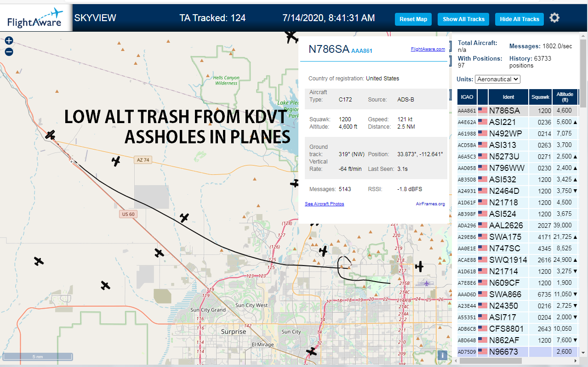
Task: Click the FlightAware logo
Action: pos(35,18)
